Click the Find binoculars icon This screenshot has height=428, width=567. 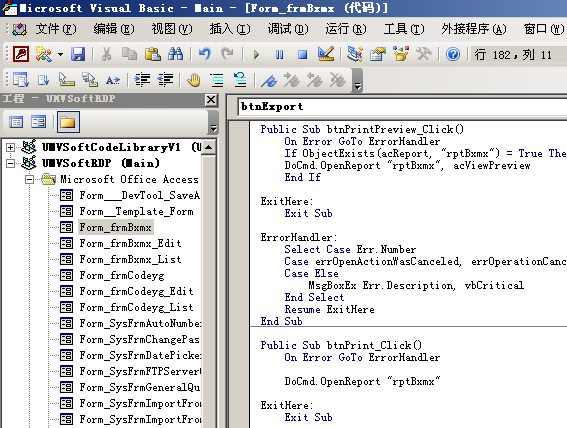(175, 54)
